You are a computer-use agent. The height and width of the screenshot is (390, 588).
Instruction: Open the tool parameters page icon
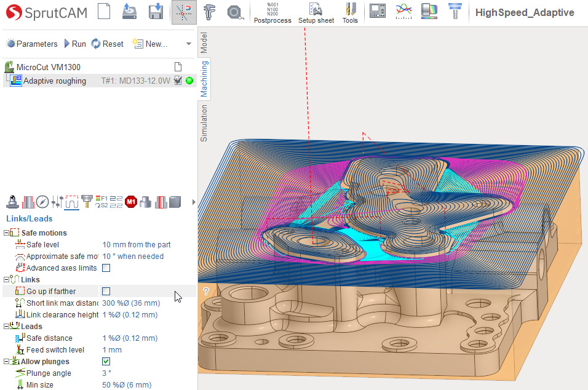(x=87, y=202)
